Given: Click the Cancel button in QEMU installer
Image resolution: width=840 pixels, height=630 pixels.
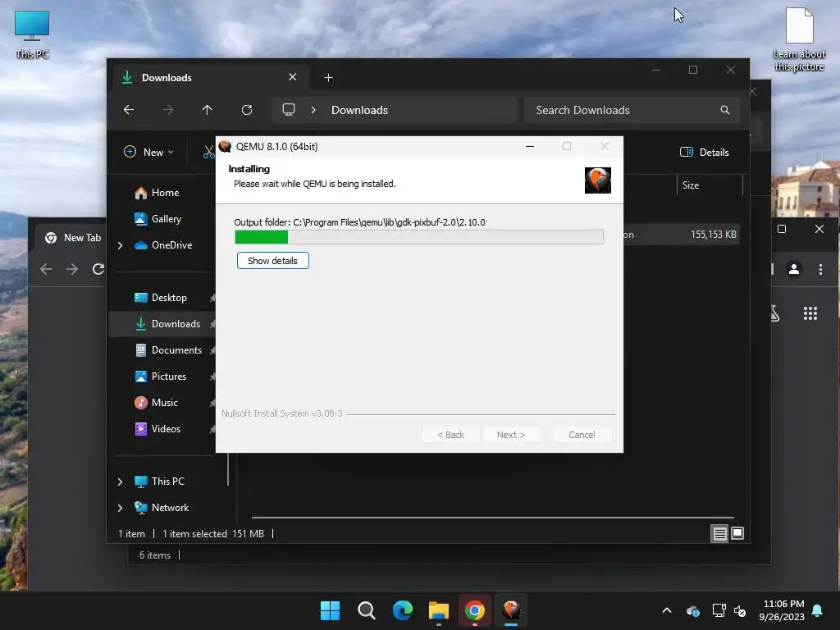Looking at the screenshot, I should click(x=582, y=435).
